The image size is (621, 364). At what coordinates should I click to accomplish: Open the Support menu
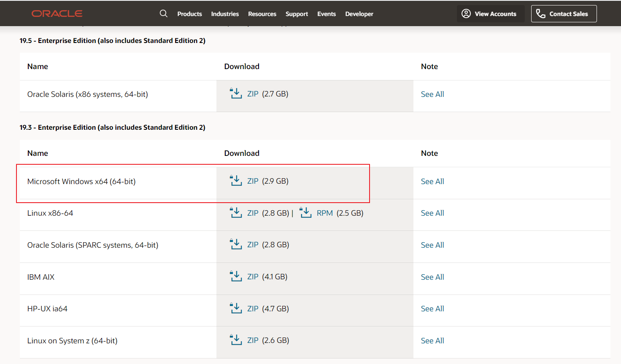[x=297, y=14]
